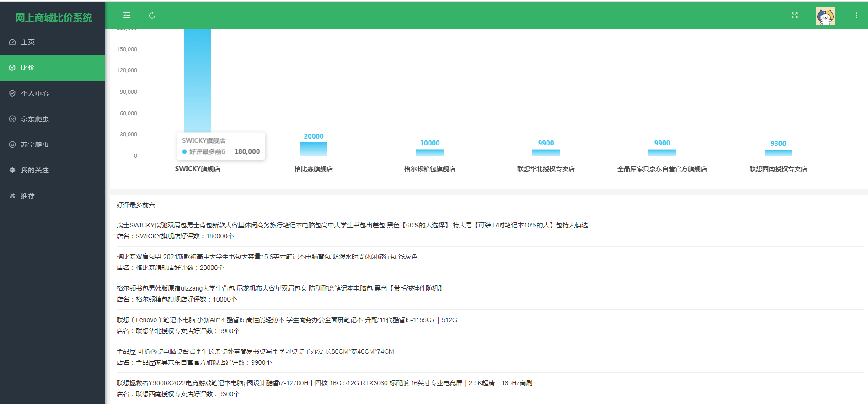Image resolution: width=868 pixels, height=404 pixels.
Task: Click the 苏宁爬虫 face icon
Action: (x=12, y=145)
